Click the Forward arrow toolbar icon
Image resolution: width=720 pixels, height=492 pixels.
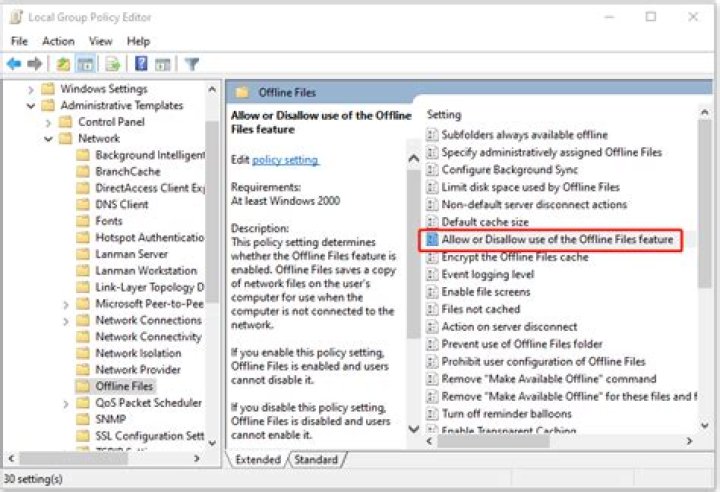point(34,64)
